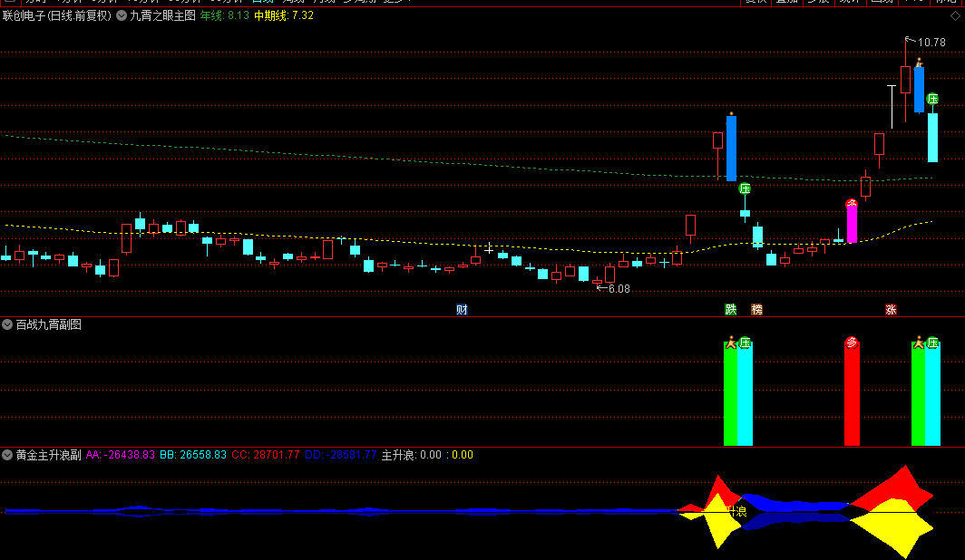Click 压 icon atop last cyan sub-chart bar
Image resolution: width=965 pixels, height=560 pixels.
tap(933, 343)
